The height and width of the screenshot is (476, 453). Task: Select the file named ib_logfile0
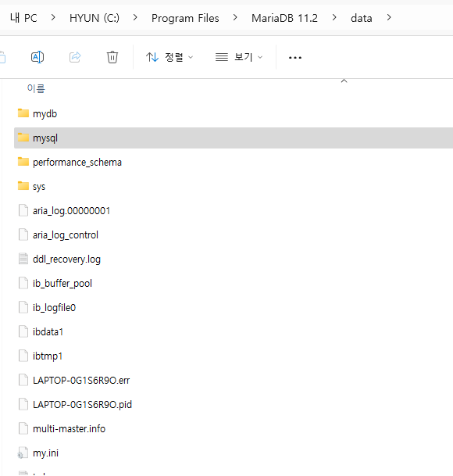[x=54, y=308]
